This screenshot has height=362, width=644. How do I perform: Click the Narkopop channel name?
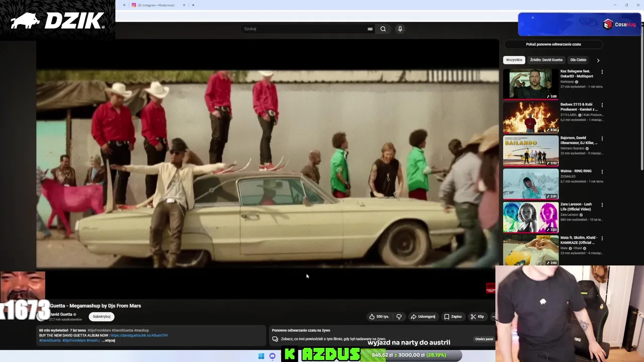(x=568, y=81)
